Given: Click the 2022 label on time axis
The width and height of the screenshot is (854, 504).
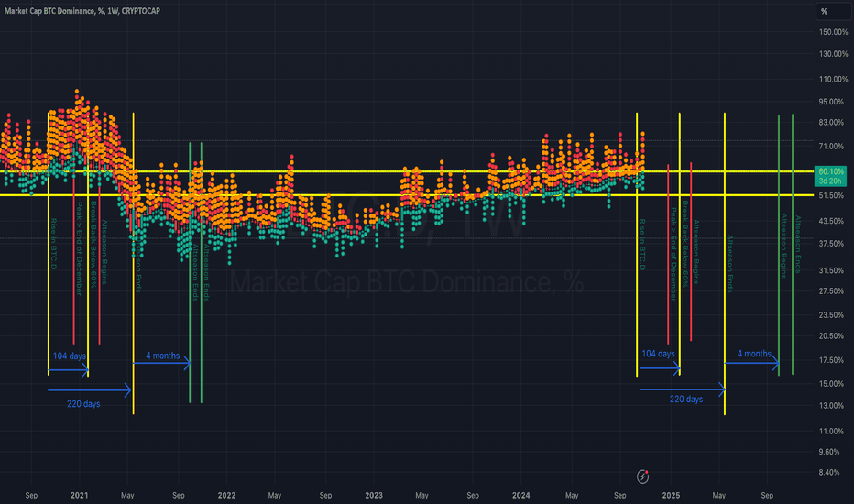Looking at the screenshot, I should pos(226,495).
